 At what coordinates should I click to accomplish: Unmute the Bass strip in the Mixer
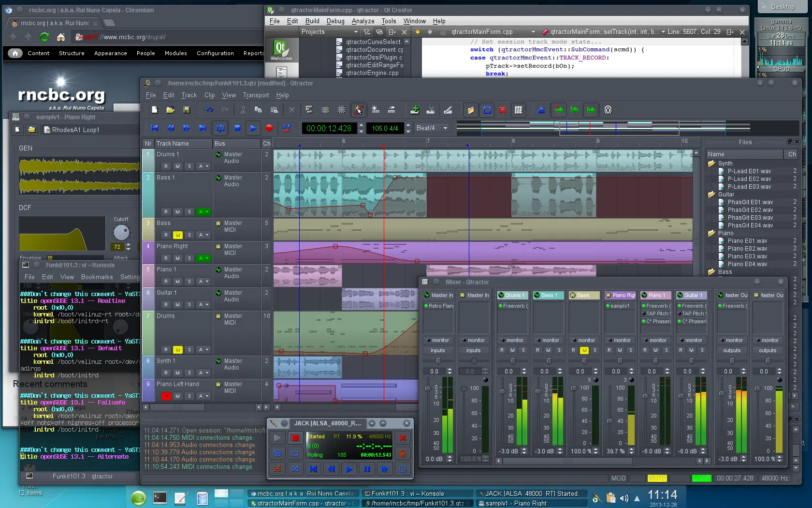(x=584, y=350)
